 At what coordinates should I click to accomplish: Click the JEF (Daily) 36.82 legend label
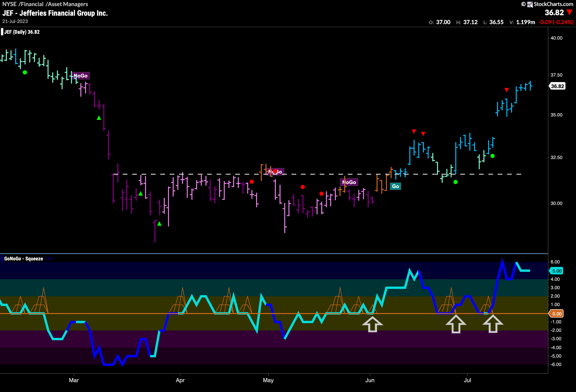click(x=22, y=32)
